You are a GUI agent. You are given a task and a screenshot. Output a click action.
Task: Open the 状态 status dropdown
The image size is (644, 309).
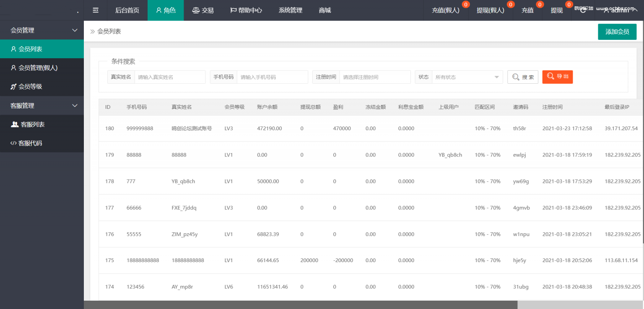click(x=467, y=77)
